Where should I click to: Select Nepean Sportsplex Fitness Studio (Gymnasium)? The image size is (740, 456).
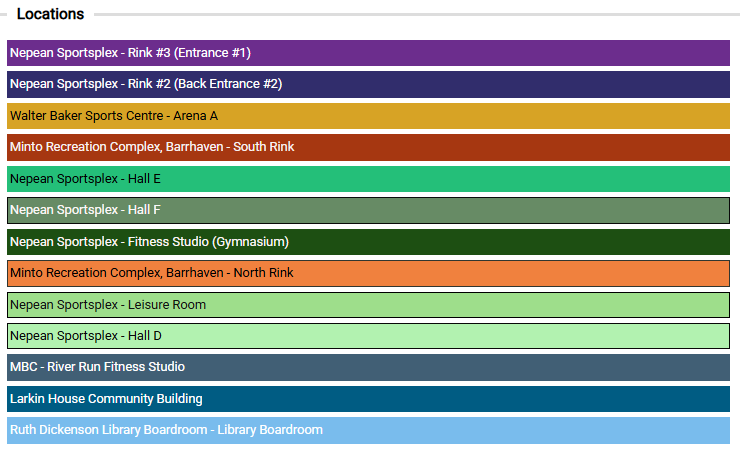[368, 242]
